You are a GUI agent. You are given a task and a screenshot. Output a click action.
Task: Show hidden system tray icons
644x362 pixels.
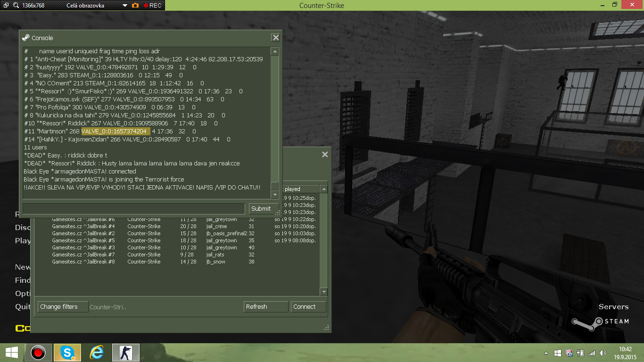tap(546, 353)
